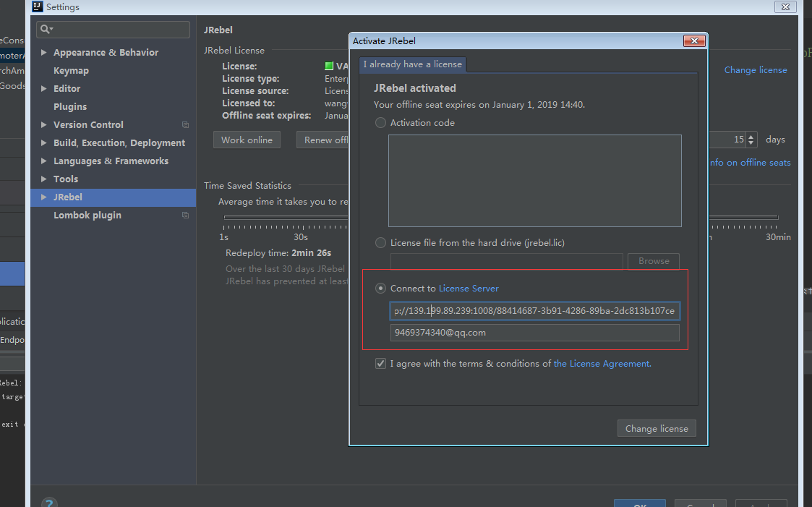Open the License Server link

pyautogui.click(x=469, y=289)
